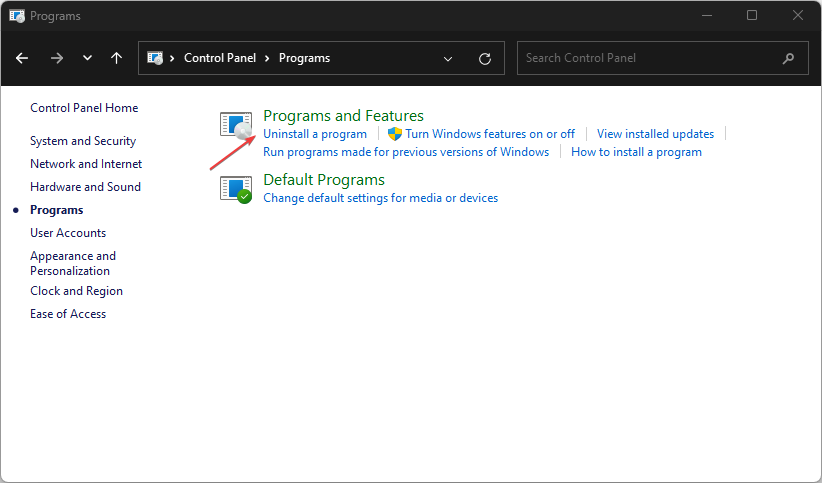822x483 pixels.
Task: Click the Default Programs icon
Action: tap(236, 190)
